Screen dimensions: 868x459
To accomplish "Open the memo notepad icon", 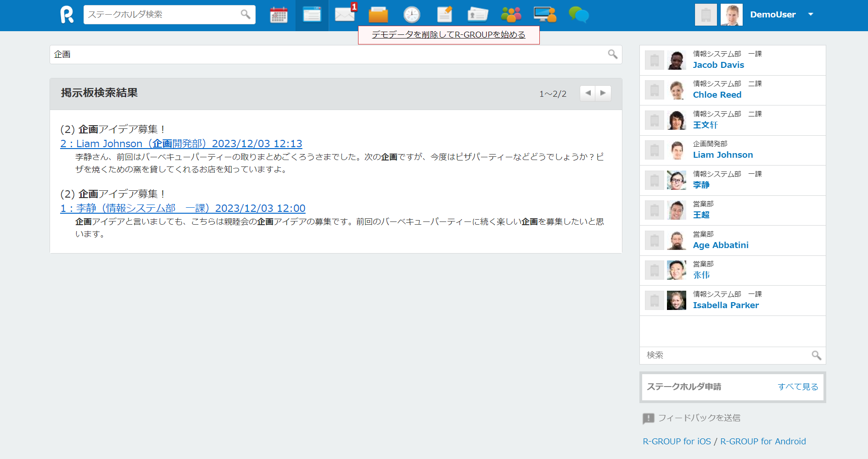I will point(444,14).
